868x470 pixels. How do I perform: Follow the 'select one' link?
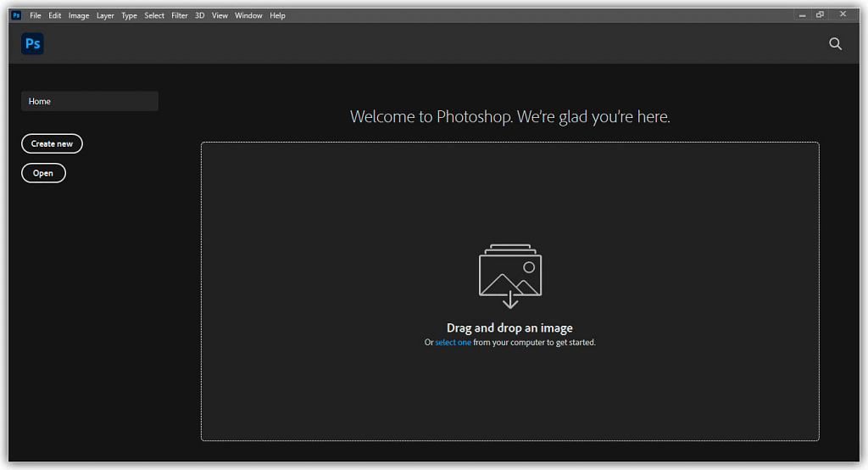(453, 343)
